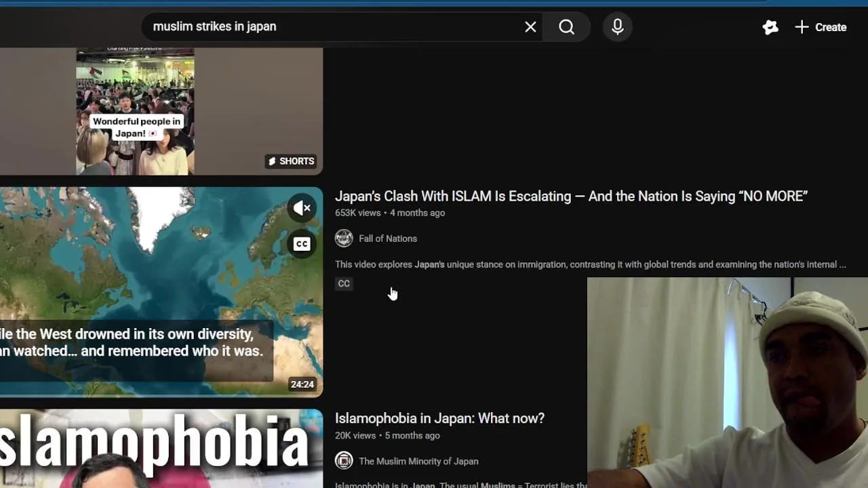Screen dimensions: 868x488
Task: Click the 24:24 duration badge on the preview
Action: point(302,384)
